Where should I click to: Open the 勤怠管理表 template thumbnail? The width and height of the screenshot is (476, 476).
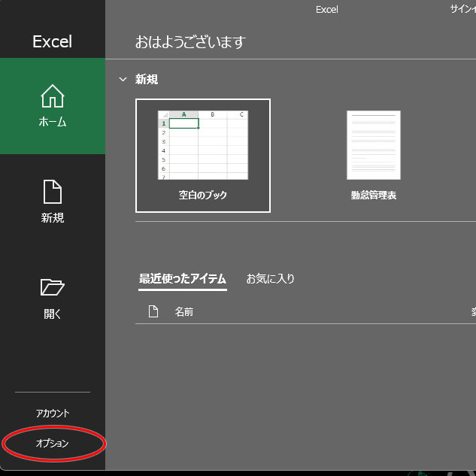[374, 145]
